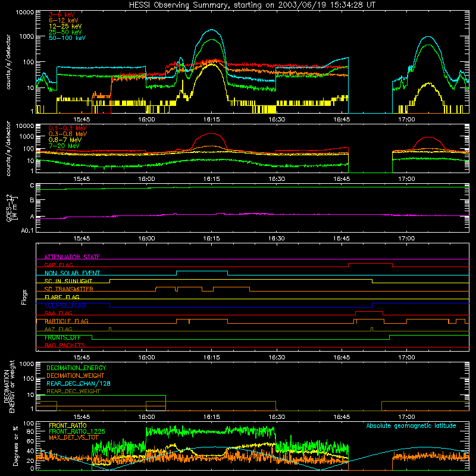Click the 15:45 tick under the MeV plot
Screen dimensions: 476x476
82,179
